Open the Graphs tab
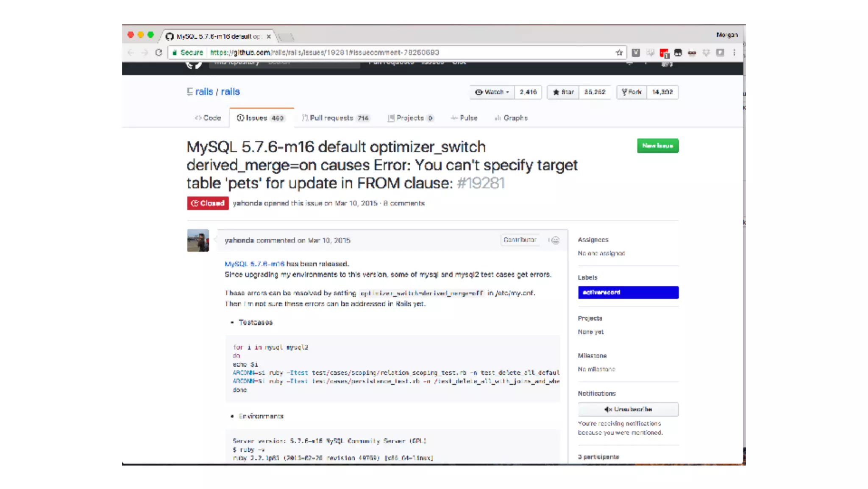868x489 pixels. tap(511, 118)
